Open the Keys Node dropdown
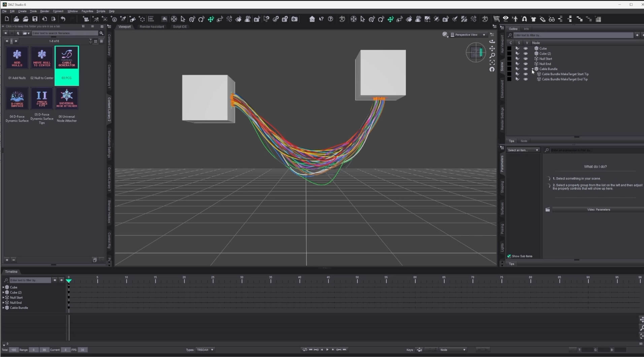Screen dimensions: 644x357 click(x=453, y=350)
